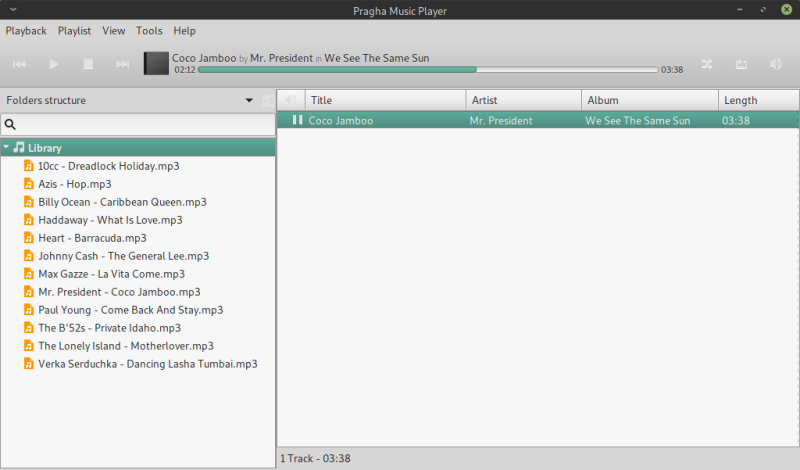Select The B'52s - Private Idaho.mp3
The height and width of the screenshot is (470, 800).
tap(110, 328)
